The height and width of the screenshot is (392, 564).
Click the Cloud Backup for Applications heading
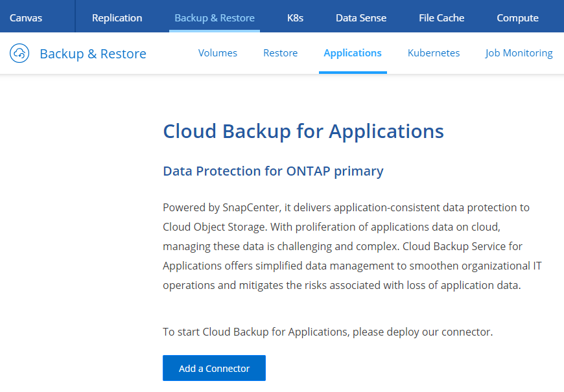pos(303,131)
